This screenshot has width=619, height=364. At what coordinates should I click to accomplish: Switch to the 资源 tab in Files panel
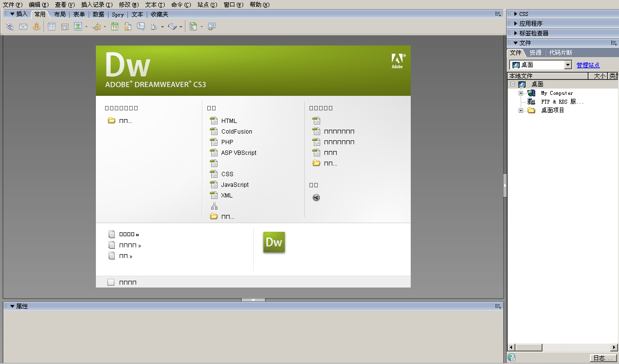tap(535, 53)
